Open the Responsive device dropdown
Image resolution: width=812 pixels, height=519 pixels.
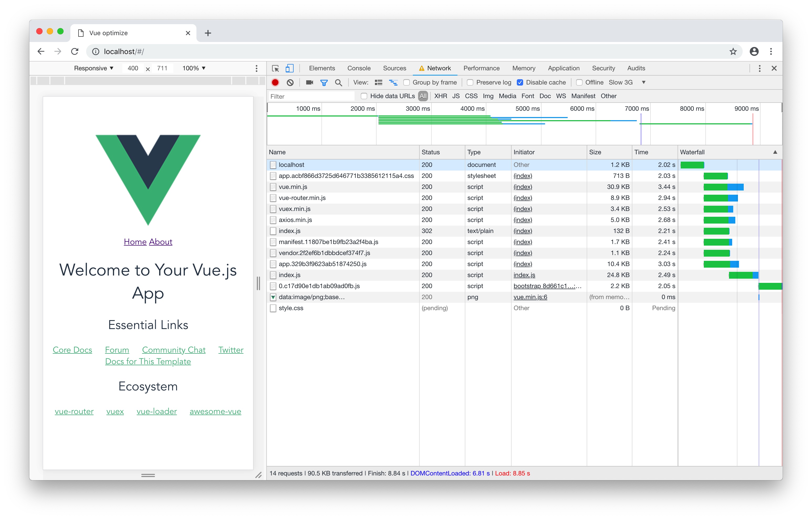(93, 68)
